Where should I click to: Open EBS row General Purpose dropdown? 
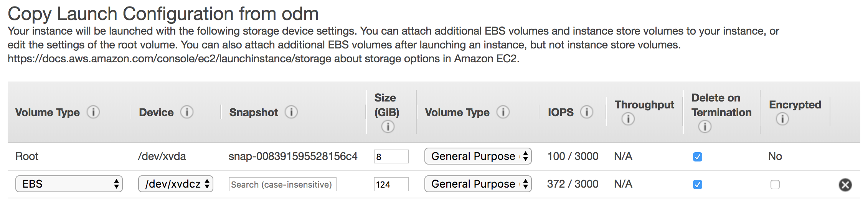tap(478, 184)
